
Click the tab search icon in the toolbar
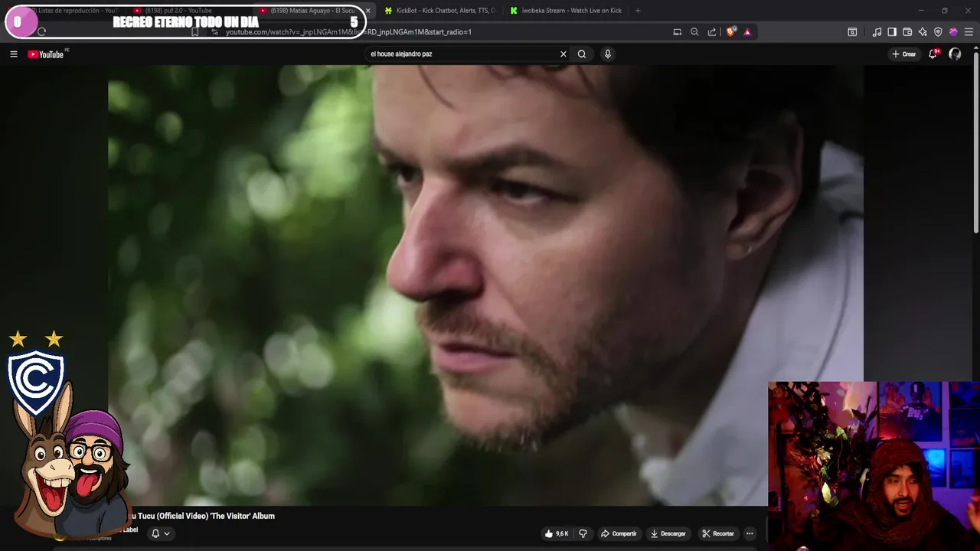click(852, 32)
